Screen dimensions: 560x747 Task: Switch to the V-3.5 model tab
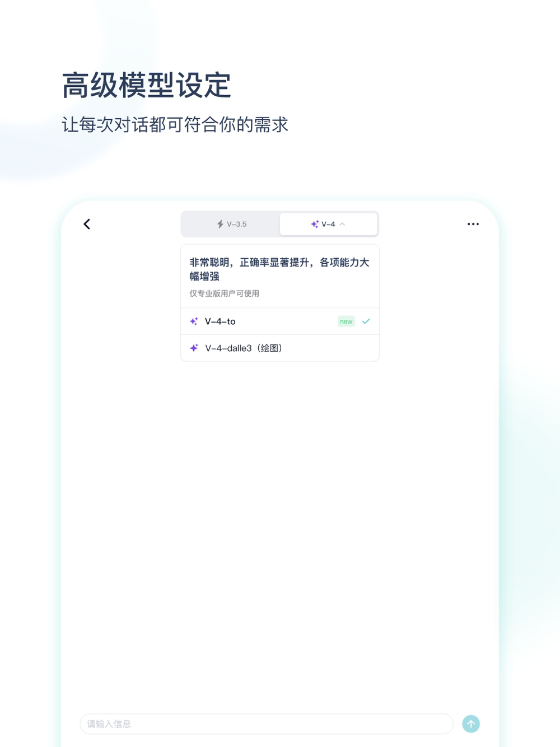coord(231,224)
